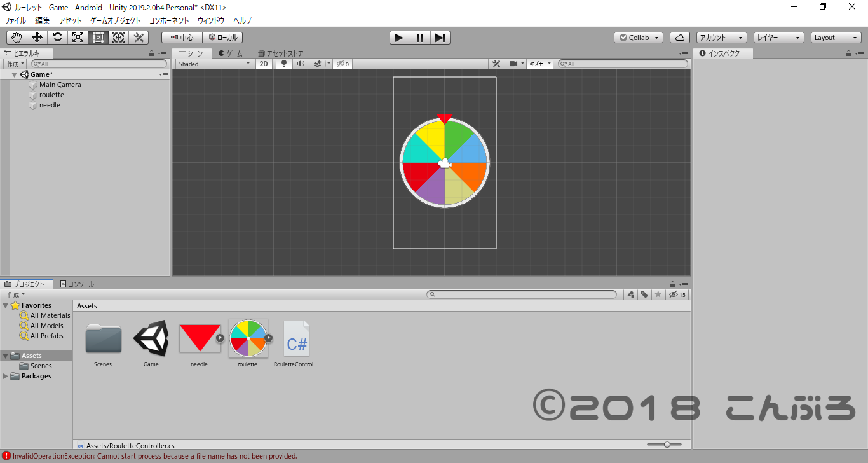Select the Move tool
The height and width of the screenshot is (463, 868).
(x=36, y=37)
